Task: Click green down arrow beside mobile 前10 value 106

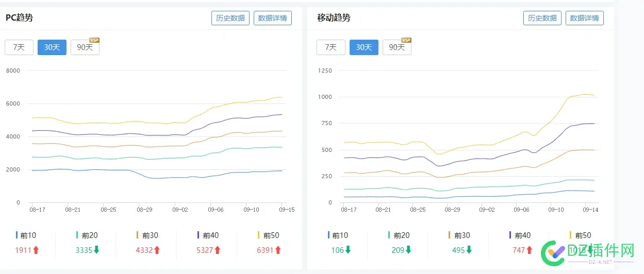Action: (348, 250)
